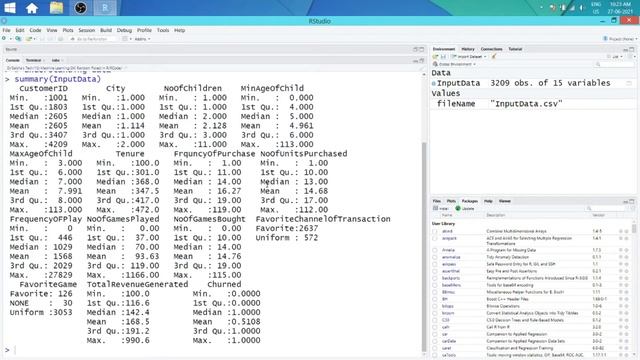The width and height of the screenshot is (640, 360).
Task: Open the Global Environment dropdown
Action: (x=454, y=64)
